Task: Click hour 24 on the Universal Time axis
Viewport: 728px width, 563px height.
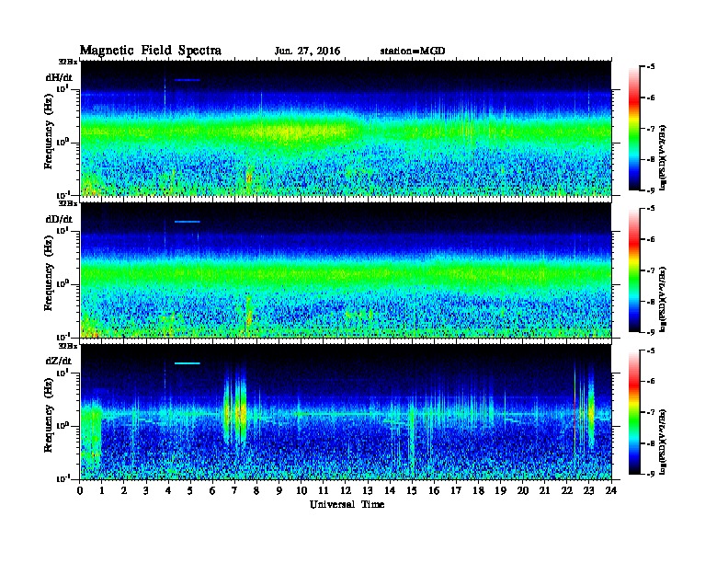Action: 611,491
